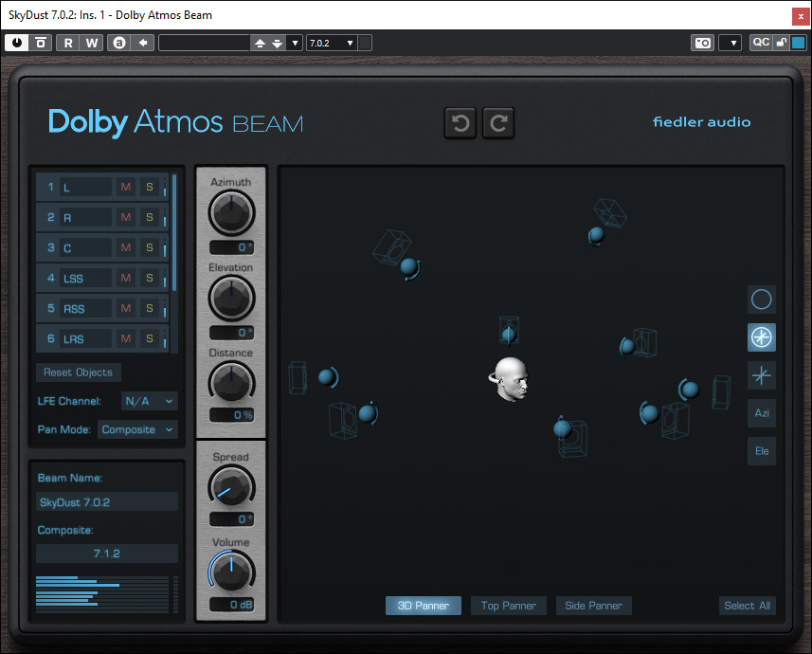Solo the R channel

coord(149,217)
